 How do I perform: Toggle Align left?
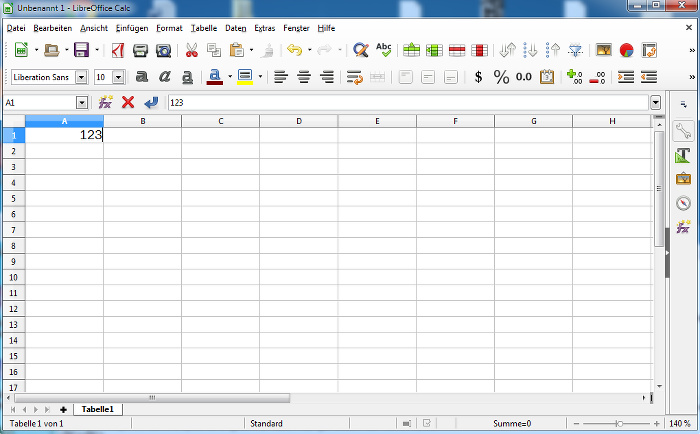click(281, 77)
